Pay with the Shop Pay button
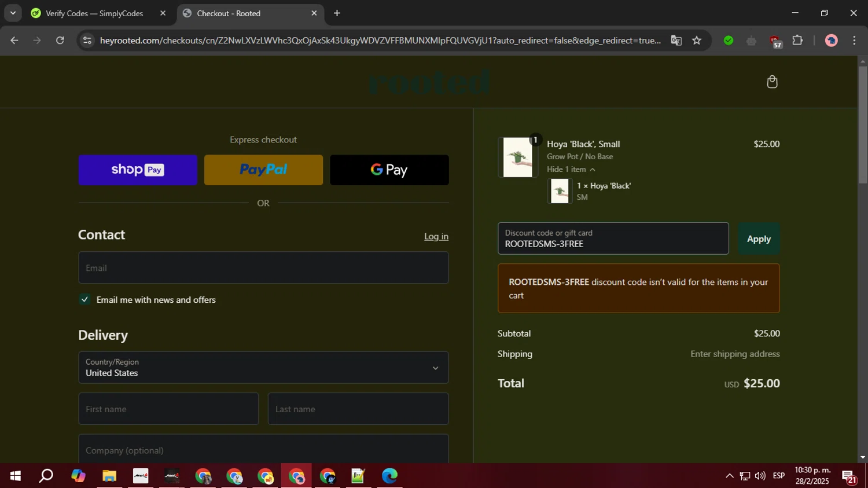 pos(138,170)
